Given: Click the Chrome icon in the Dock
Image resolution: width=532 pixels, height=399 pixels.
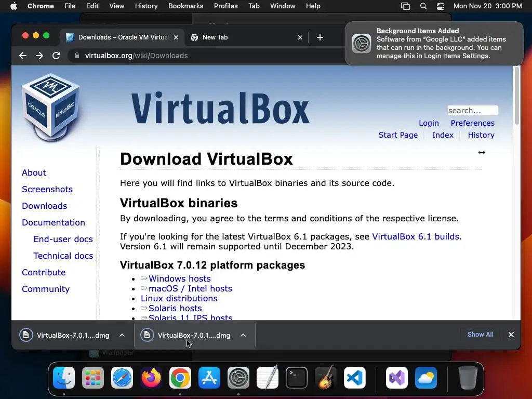Looking at the screenshot, I should click(x=180, y=378).
